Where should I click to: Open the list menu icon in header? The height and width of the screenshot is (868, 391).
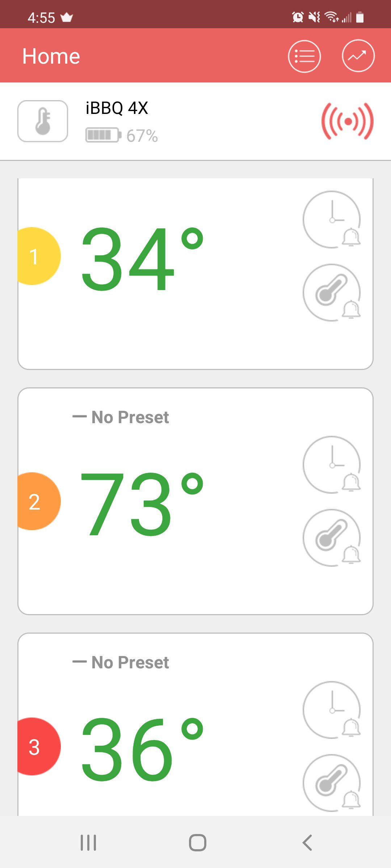pos(304,56)
